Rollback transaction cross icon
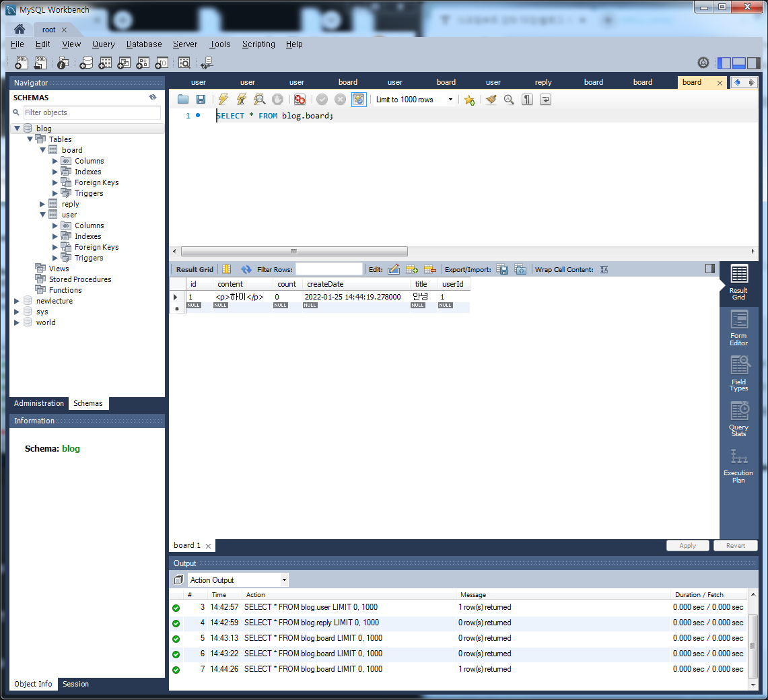The width and height of the screenshot is (768, 700). pos(340,100)
